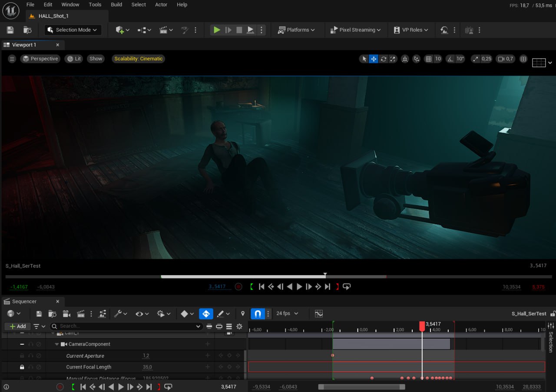Image resolution: width=556 pixels, height=392 pixels.
Task: Click the Sequencer track search field
Action: [126, 326]
